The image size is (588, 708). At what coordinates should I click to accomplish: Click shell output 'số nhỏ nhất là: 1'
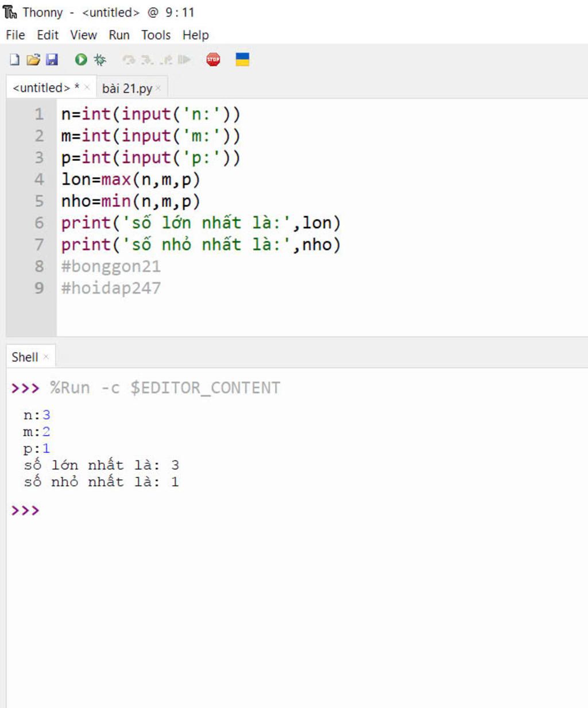point(102,482)
